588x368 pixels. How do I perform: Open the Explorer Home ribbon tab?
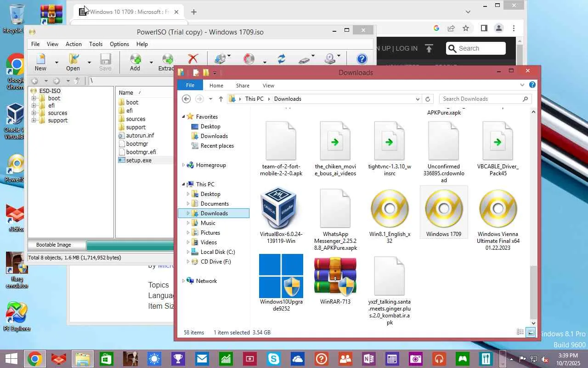click(x=216, y=86)
